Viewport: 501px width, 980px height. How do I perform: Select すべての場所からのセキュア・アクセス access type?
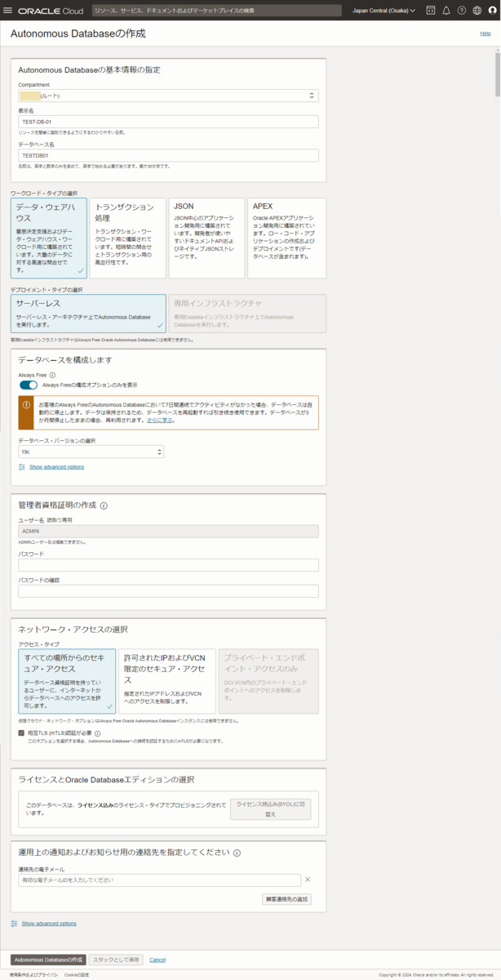click(67, 681)
